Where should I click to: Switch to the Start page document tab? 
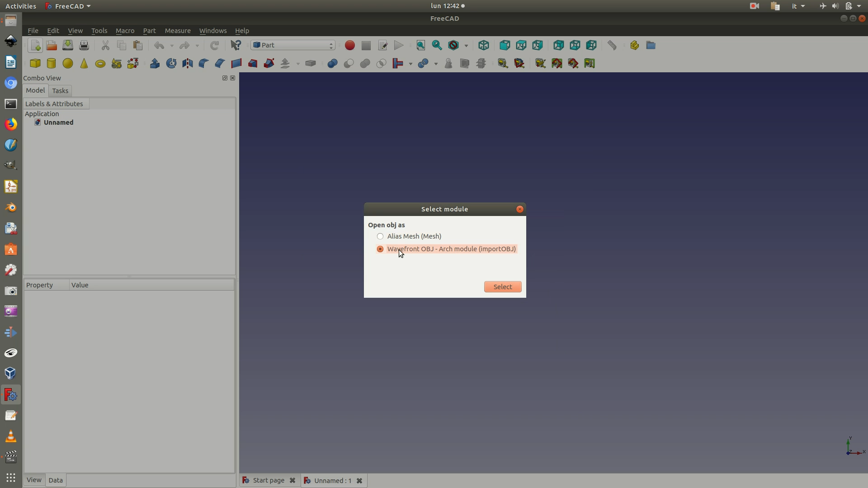(269, 480)
